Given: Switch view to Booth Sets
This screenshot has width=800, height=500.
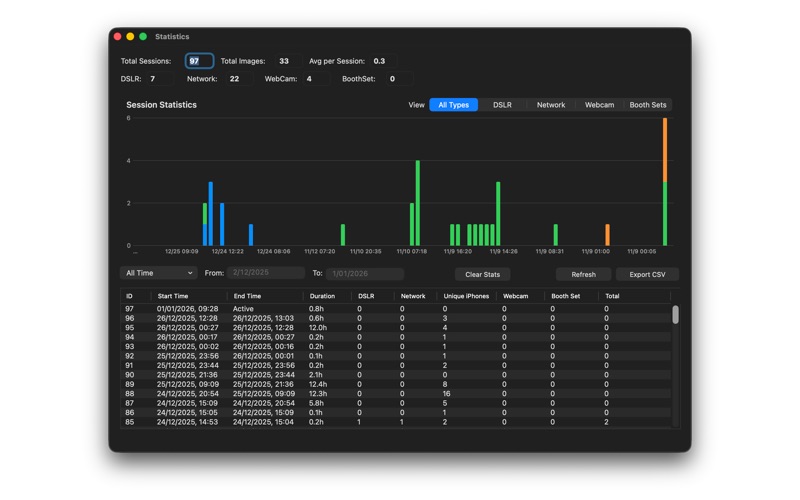Looking at the screenshot, I should (647, 105).
